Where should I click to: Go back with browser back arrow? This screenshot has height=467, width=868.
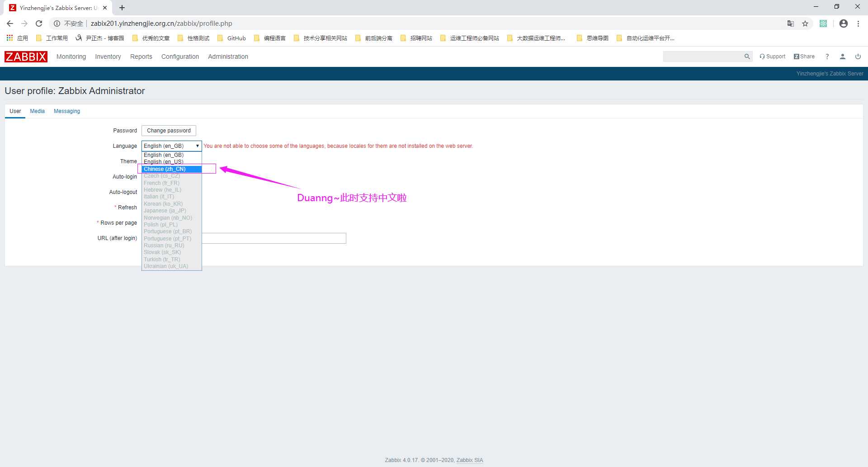(10, 24)
